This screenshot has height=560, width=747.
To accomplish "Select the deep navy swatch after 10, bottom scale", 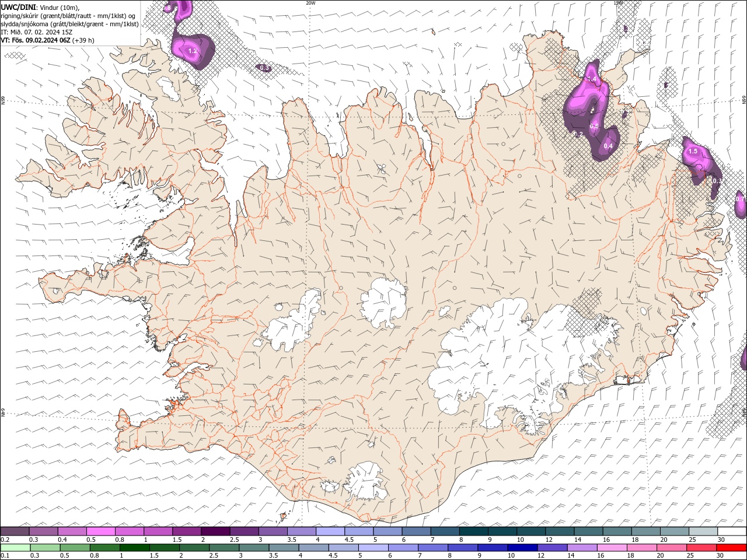I will click(522, 548).
